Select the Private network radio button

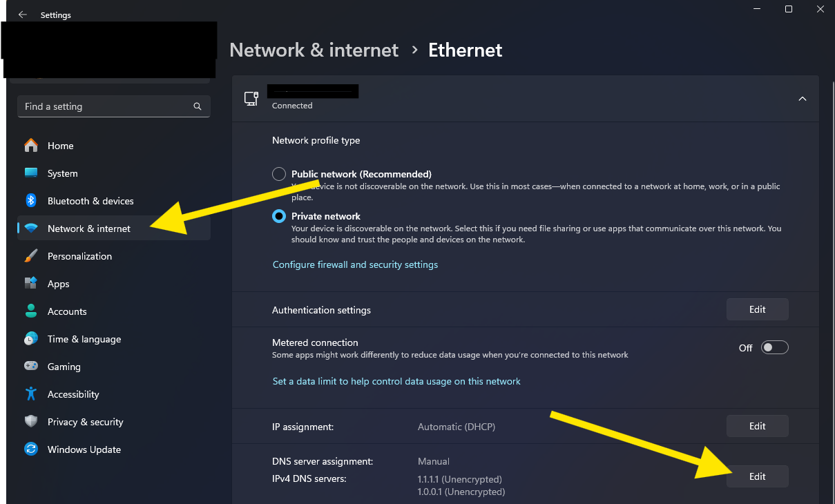pos(278,216)
